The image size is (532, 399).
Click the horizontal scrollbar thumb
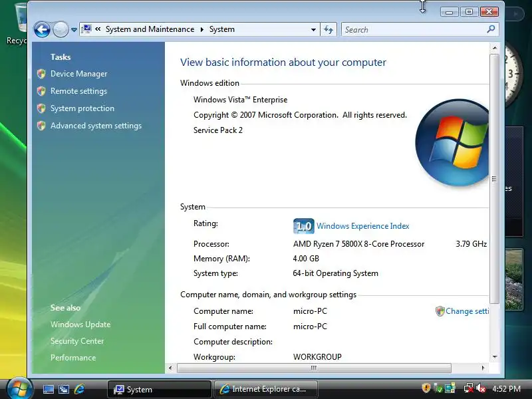tap(314, 368)
